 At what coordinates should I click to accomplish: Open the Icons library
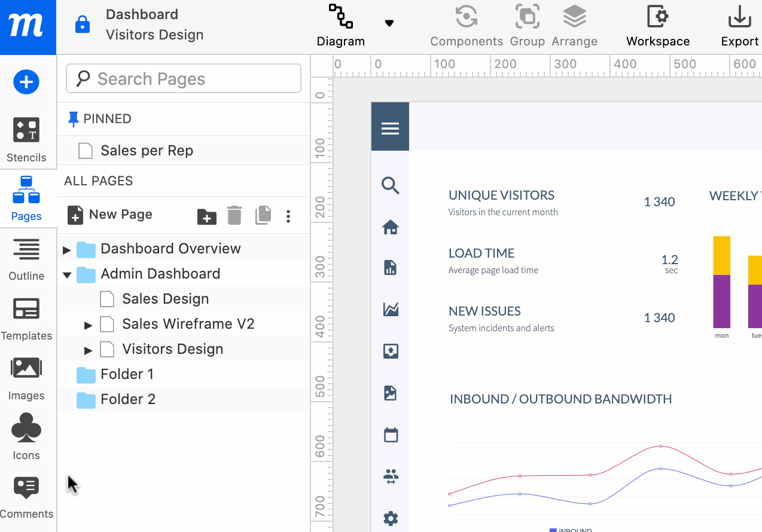pos(26,438)
